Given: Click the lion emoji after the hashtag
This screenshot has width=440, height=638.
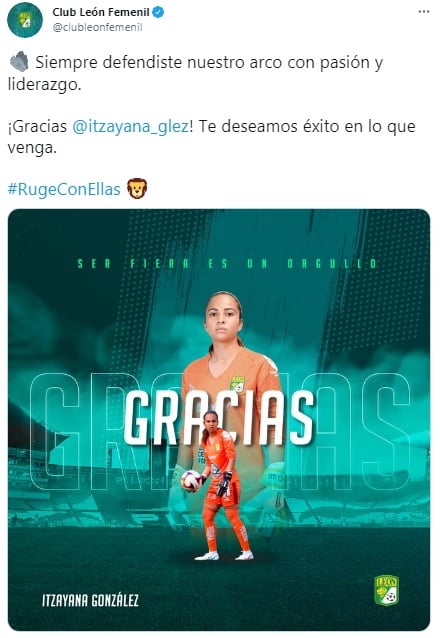Looking at the screenshot, I should click(137, 189).
